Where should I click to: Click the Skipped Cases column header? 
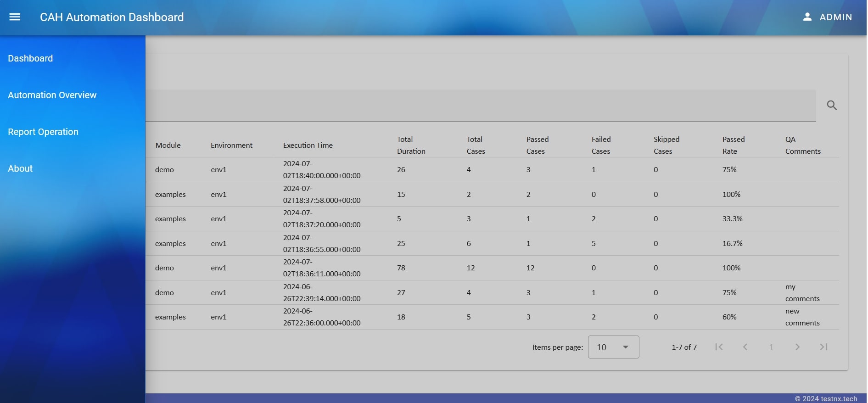pos(666,145)
